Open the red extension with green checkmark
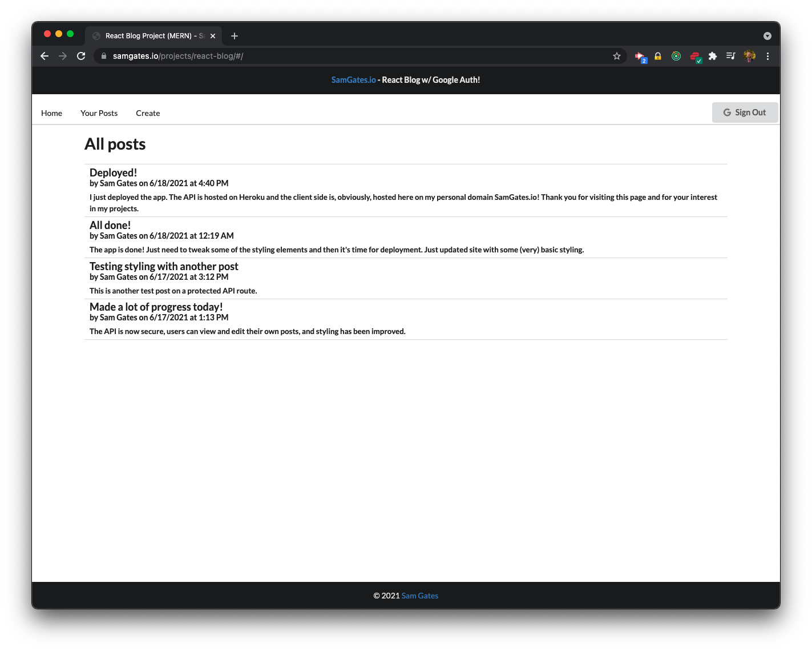 (x=695, y=57)
